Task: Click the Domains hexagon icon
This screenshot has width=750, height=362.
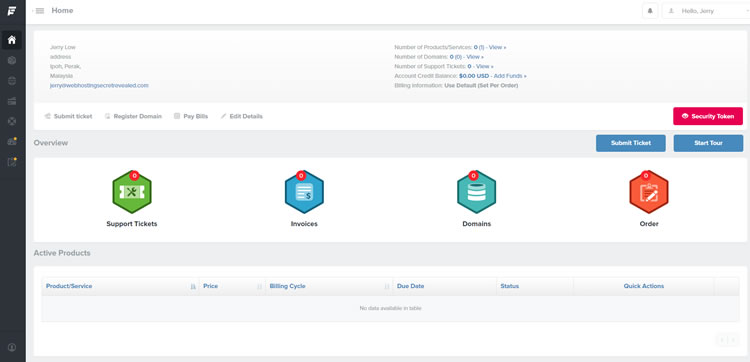Action: coord(476,192)
